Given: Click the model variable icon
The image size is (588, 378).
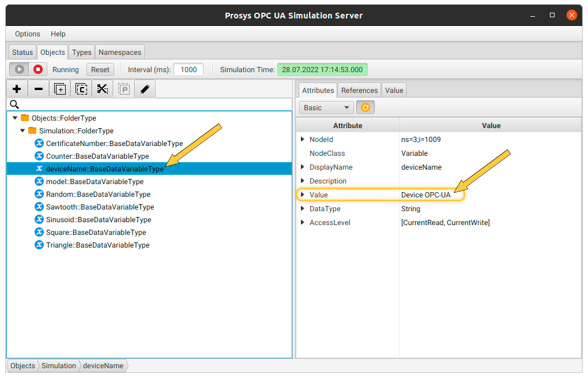Looking at the screenshot, I should point(39,181).
